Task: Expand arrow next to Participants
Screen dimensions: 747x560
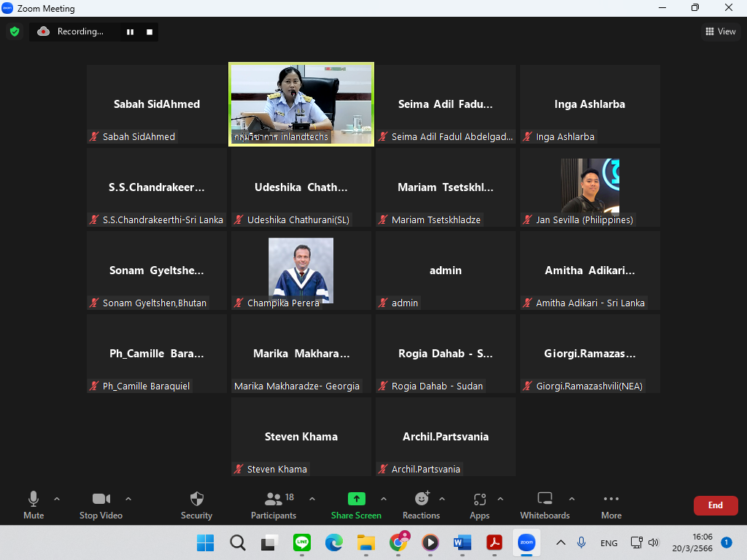Action: 312,499
